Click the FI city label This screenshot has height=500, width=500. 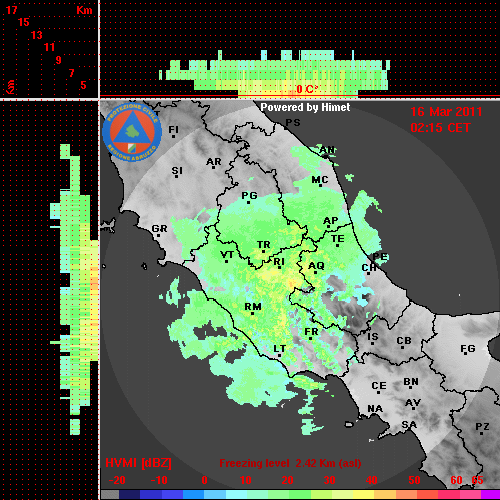tap(173, 129)
